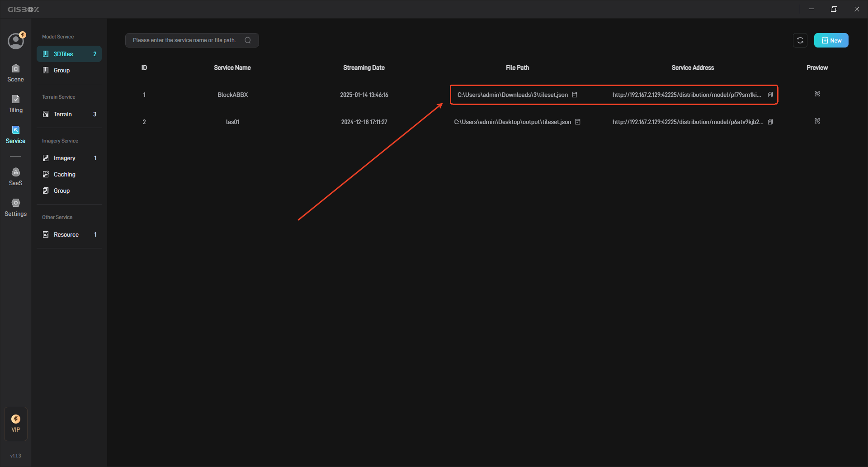Click the VIP upgrade badge
The image size is (868, 467).
[16, 424]
